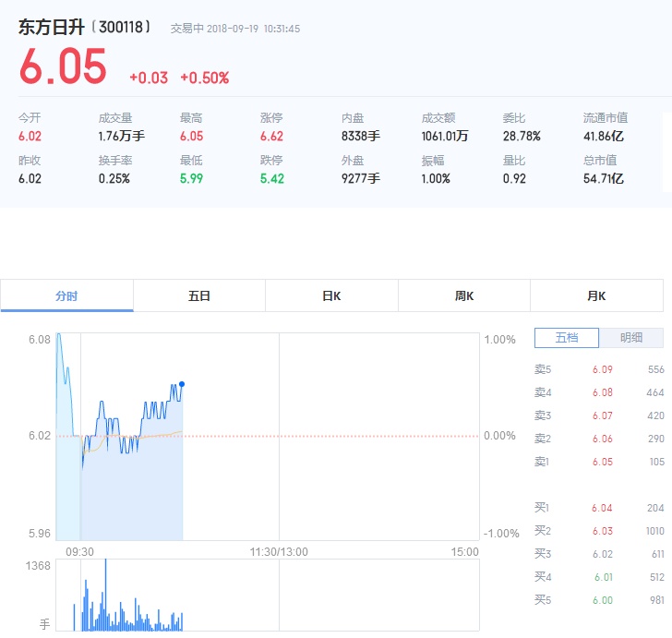The height and width of the screenshot is (638, 672).
Task: Open the 月K monthly candlestick tab
Action: (x=596, y=296)
